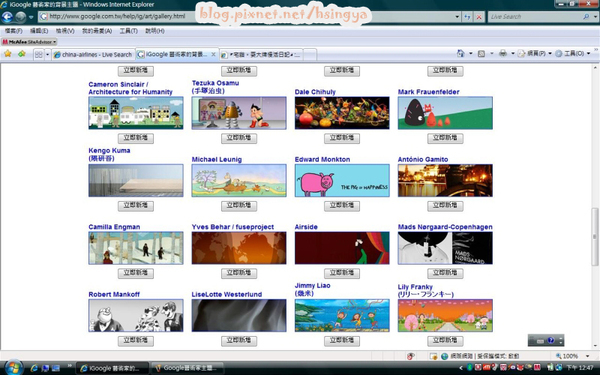Click 立即新增 button under Airside theme
The image size is (600, 375).
coord(342,273)
